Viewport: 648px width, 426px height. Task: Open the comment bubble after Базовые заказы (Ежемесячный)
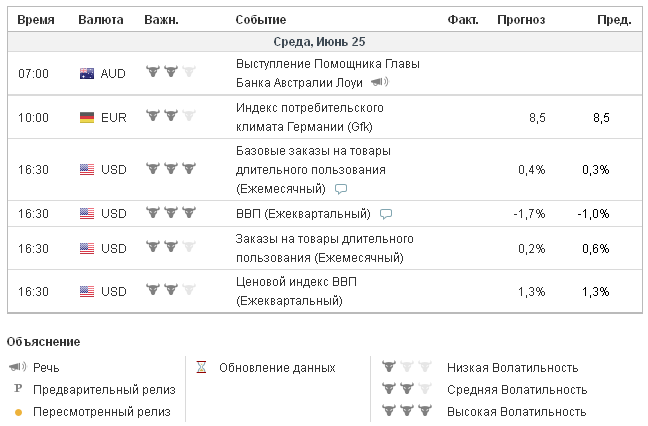pos(341,189)
